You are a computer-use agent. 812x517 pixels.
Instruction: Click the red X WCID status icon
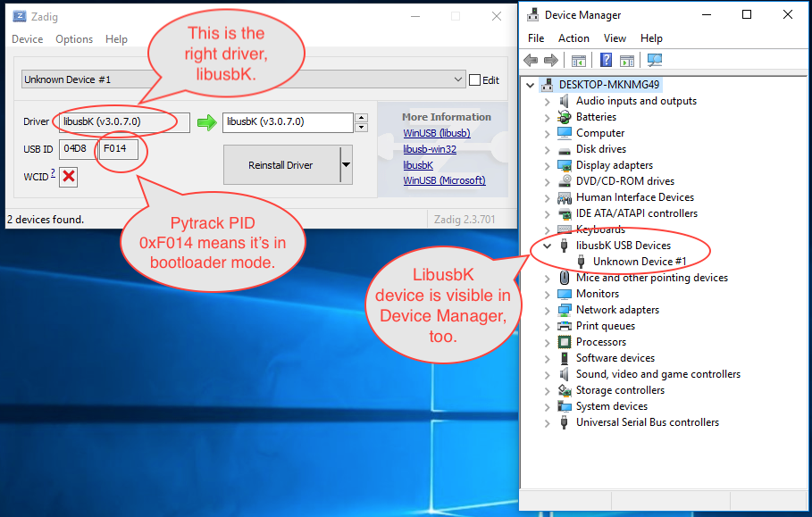pyautogui.click(x=68, y=177)
